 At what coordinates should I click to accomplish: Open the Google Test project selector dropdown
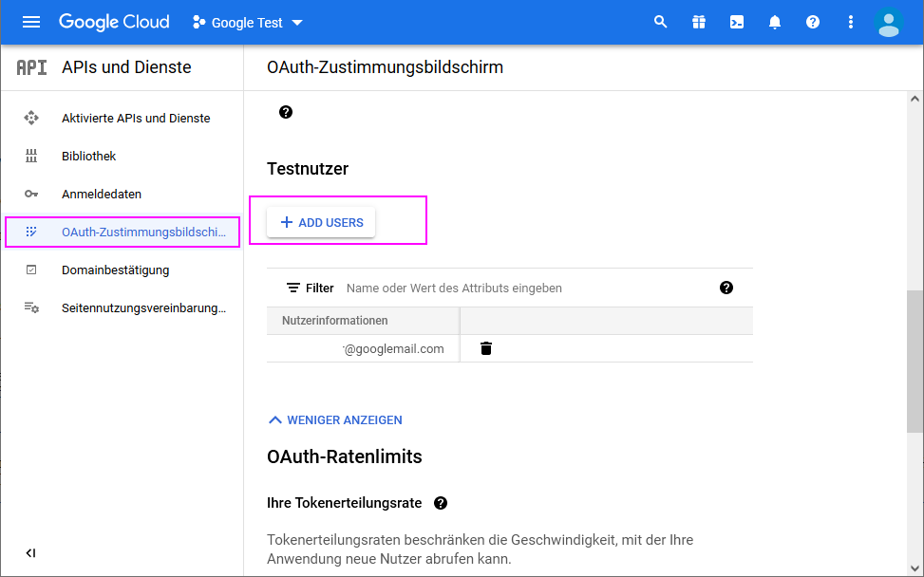point(248,23)
